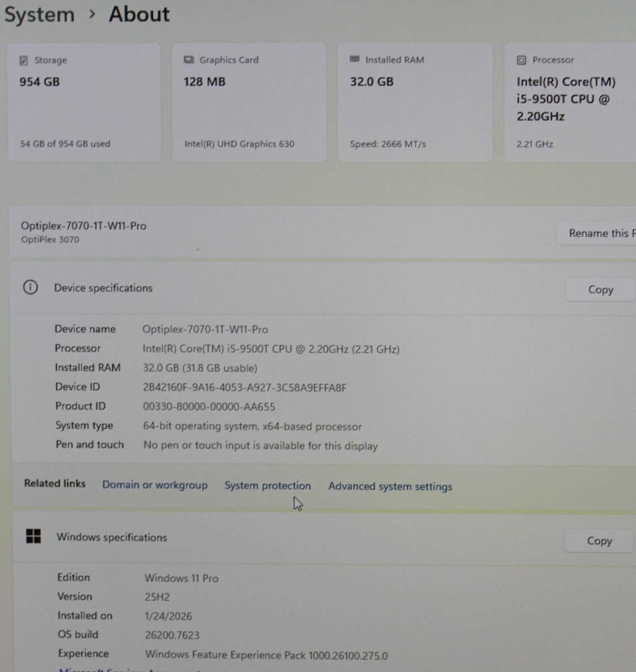
Task: Copy the Windows specifications
Action: [x=599, y=541]
